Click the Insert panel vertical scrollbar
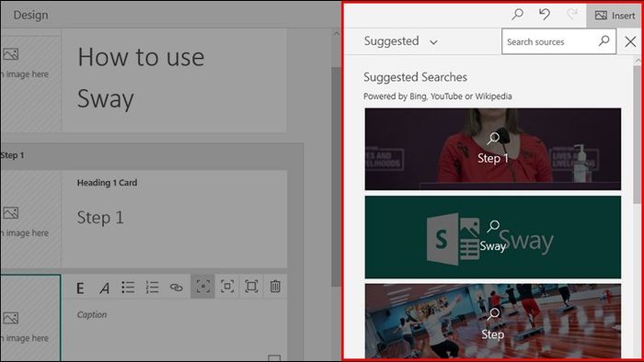 point(637,133)
